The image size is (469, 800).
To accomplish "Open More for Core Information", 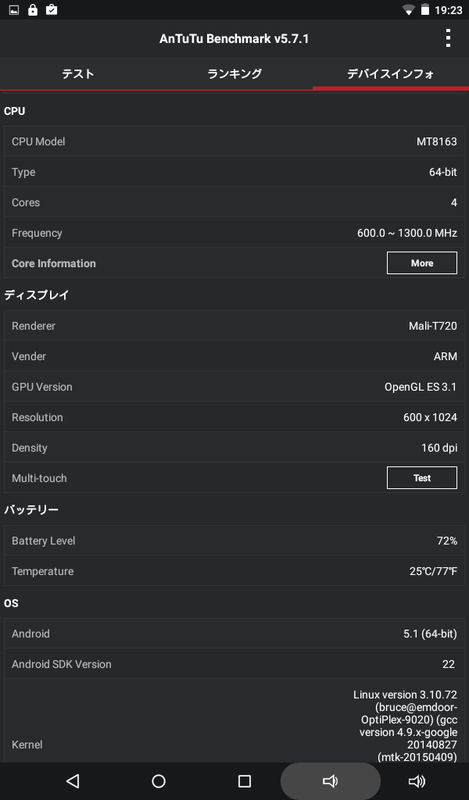I will point(422,263).
